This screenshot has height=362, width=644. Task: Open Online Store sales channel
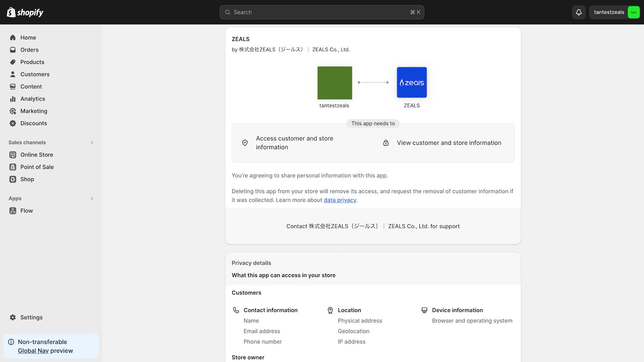click(x=37, y=155)
